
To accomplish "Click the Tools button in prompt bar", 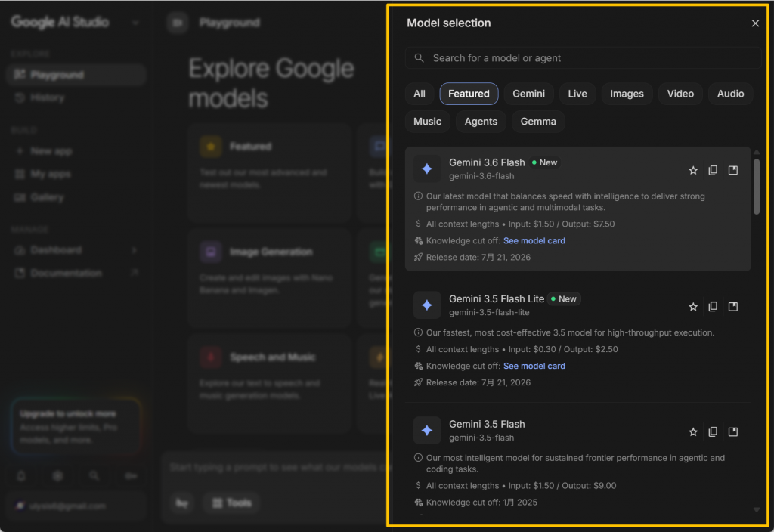I will point(232,503).
